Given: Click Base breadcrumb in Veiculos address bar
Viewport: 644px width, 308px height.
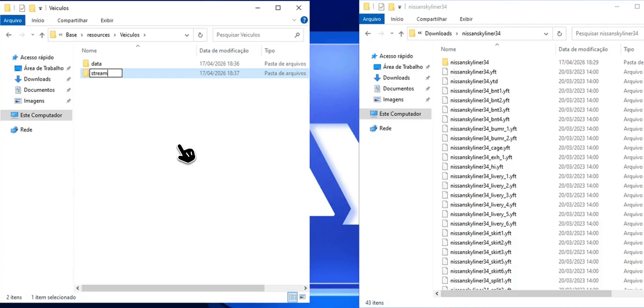Looking at the screenshot, I should tap(71, 35).
